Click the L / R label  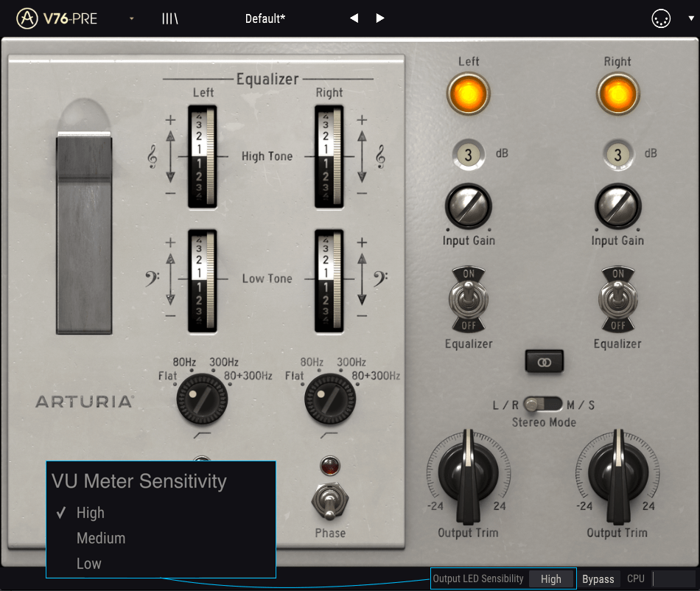[x=505, y=405]
